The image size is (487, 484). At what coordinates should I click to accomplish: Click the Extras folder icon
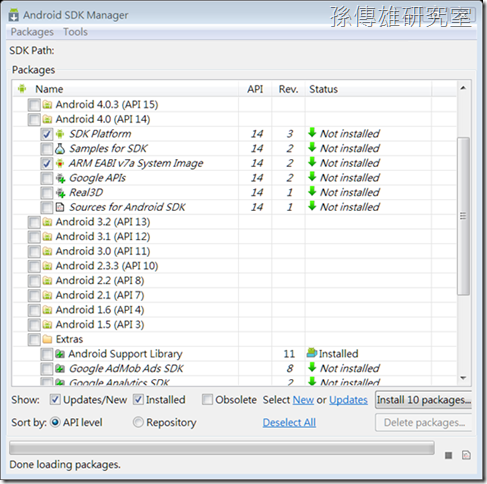[x=47, y=340]
